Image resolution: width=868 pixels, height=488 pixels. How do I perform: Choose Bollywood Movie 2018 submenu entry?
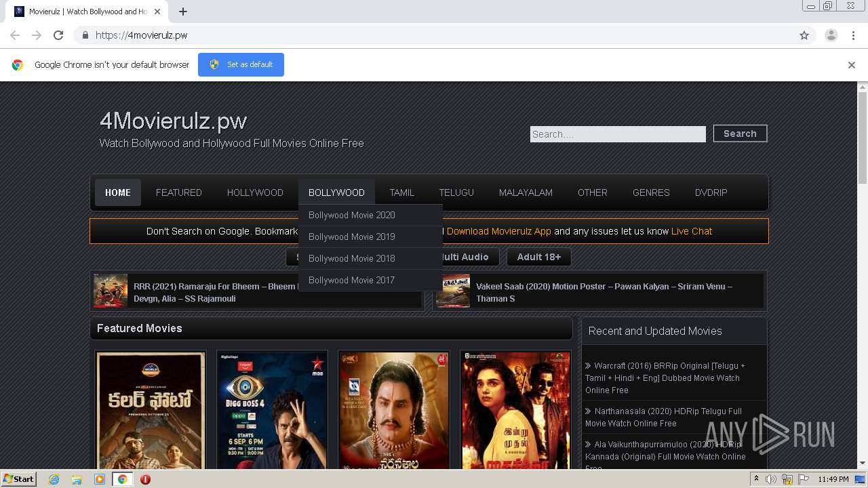(x=370, y=258)
